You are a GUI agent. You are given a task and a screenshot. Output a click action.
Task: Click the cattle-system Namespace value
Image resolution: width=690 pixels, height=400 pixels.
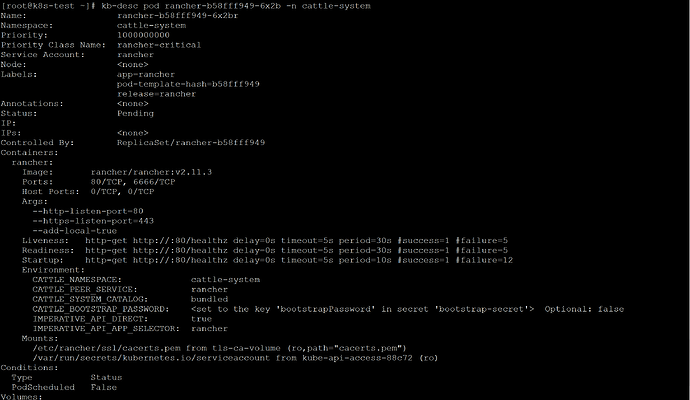[x=152, y=25]
